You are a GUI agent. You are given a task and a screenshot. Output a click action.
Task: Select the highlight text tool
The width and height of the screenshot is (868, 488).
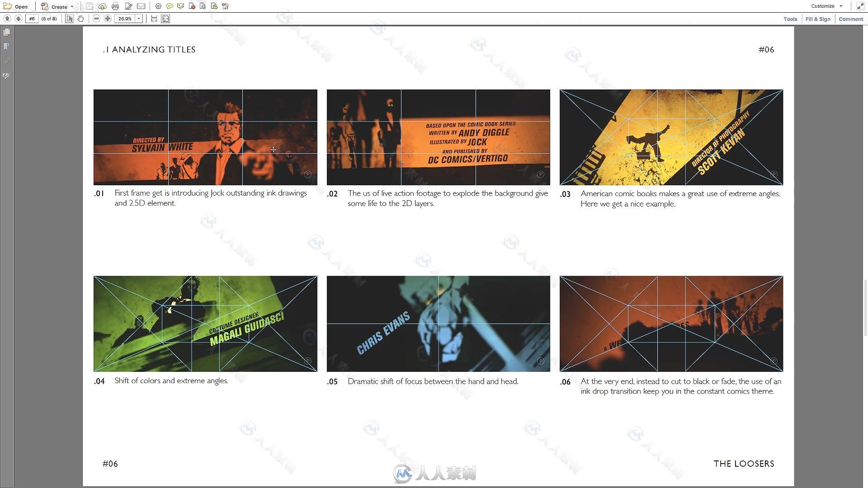180,6
